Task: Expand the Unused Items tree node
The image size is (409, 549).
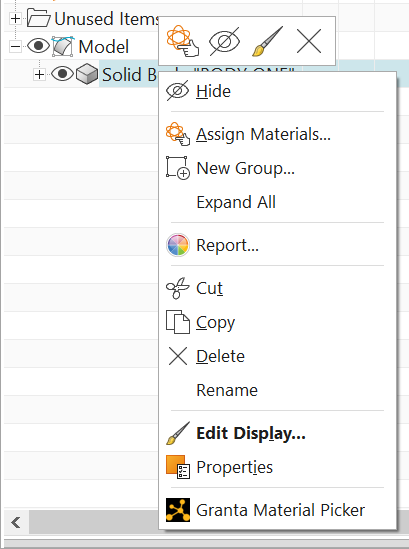Action: click(15, 18)
